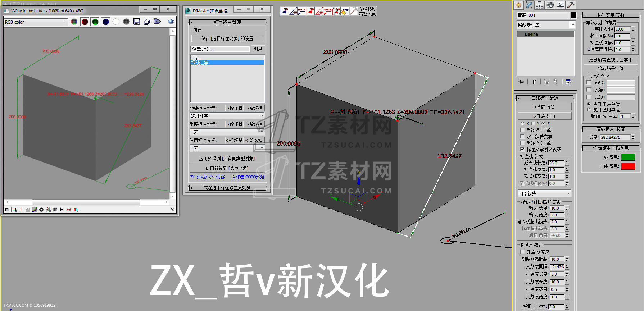Viewport: 644px width, 311px height.
Task: Click 保存 [选择标注对象] 的设置 button
Action: (227, 38)
